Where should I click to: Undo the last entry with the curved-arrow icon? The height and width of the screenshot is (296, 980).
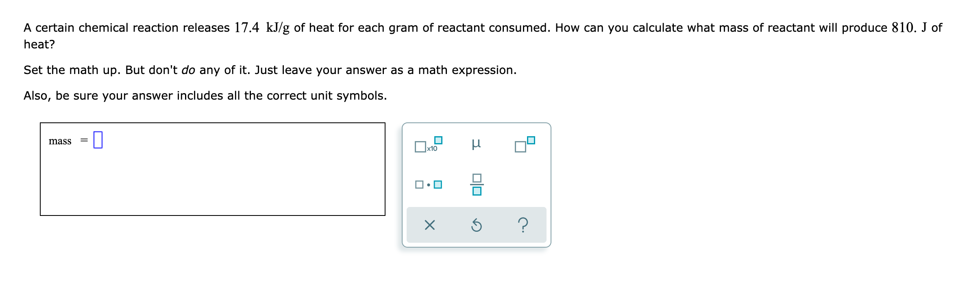(x=476, y=225)
